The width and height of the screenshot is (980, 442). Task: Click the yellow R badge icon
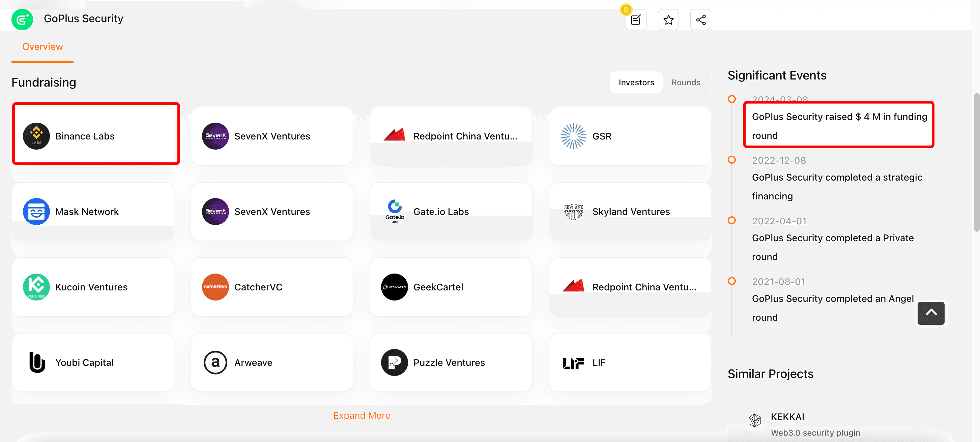pyautogui.click(x=626, y=9)
